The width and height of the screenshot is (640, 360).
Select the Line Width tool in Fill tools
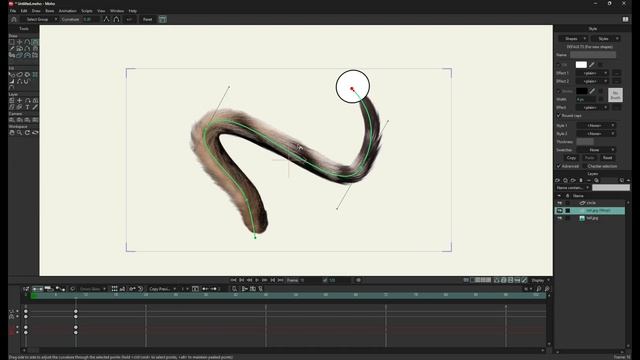click(x=12, y=81)
